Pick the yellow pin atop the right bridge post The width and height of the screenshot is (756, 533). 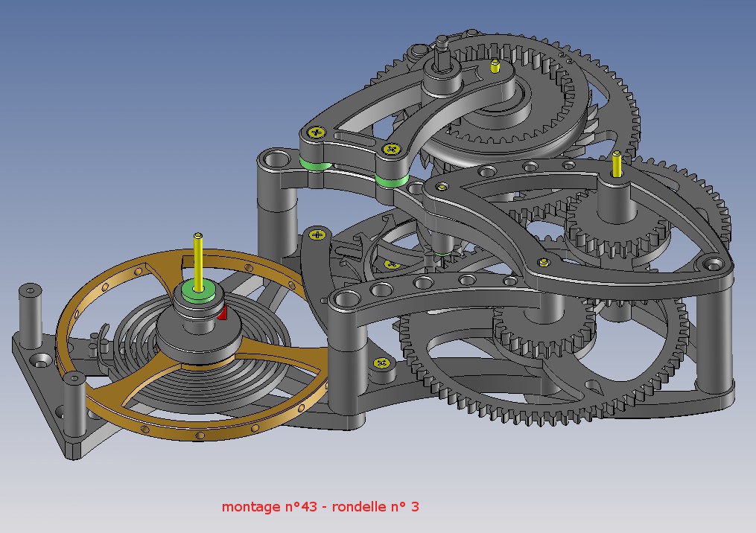pyautogui.click(x=616, y=165)
